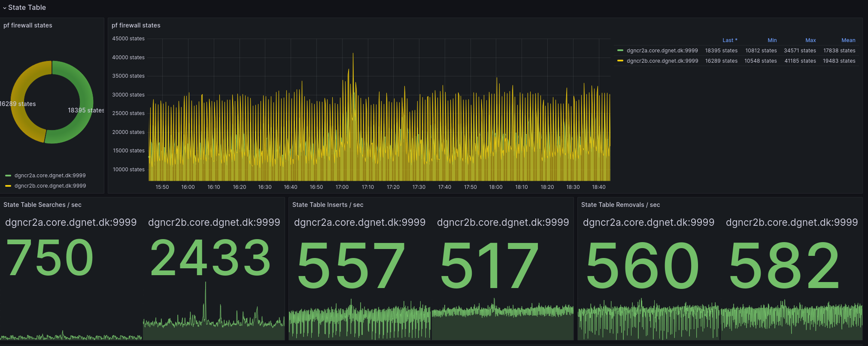The width and height of the screenshot is (868, 346).
Task: Open the pf firewall states time series panel title
Action: click(x=136, y=25)
